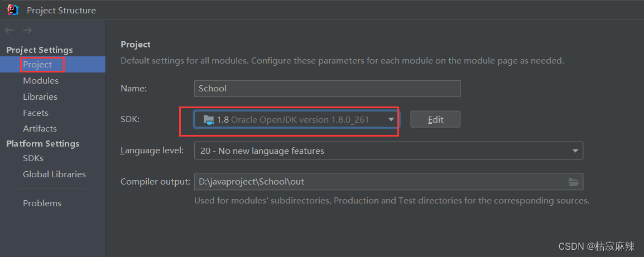
Task: Click the Compiler output path field
Action: pos(388,181)
